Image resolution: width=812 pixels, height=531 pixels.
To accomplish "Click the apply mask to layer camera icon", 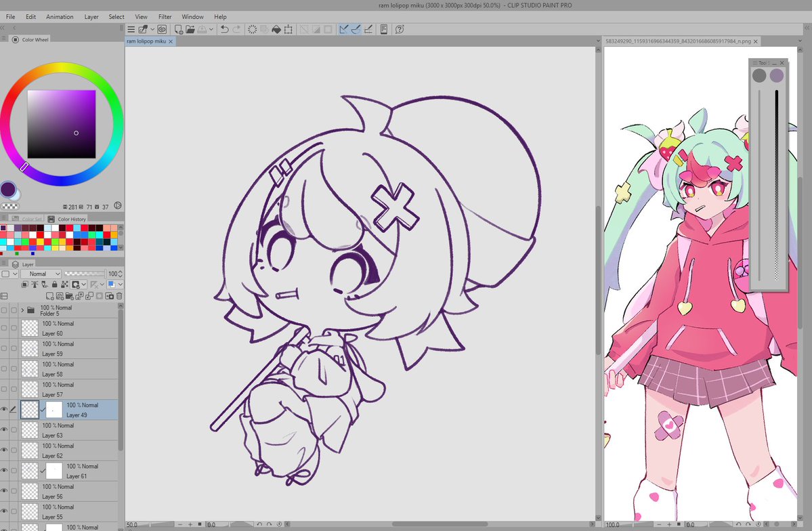I will (109, 297).
